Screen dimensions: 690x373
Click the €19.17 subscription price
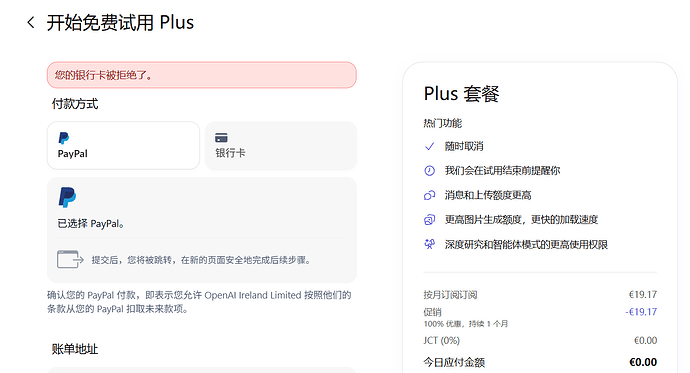[x=643, y=294]
